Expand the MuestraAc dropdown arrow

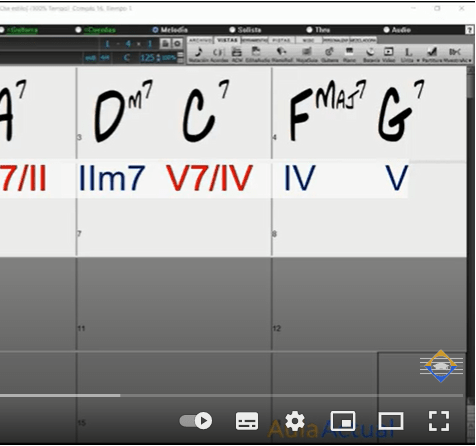pos(470,60)
